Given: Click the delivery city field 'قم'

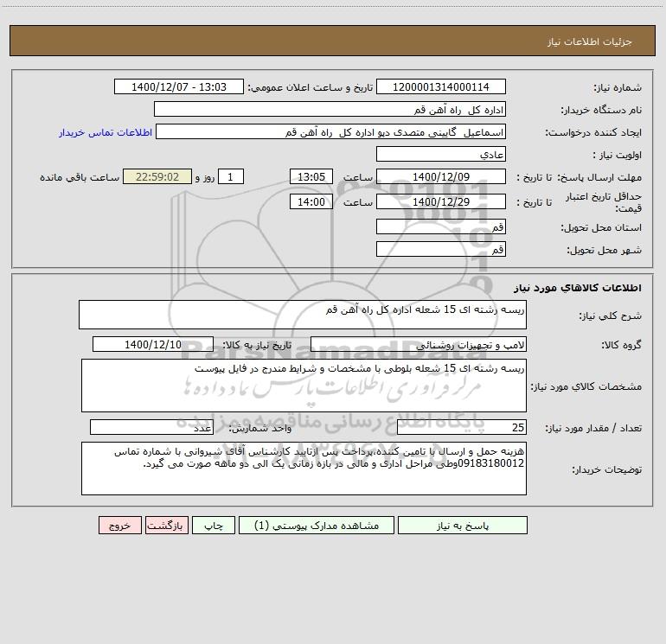Looking at the screenshot, I should pos(441,249).
